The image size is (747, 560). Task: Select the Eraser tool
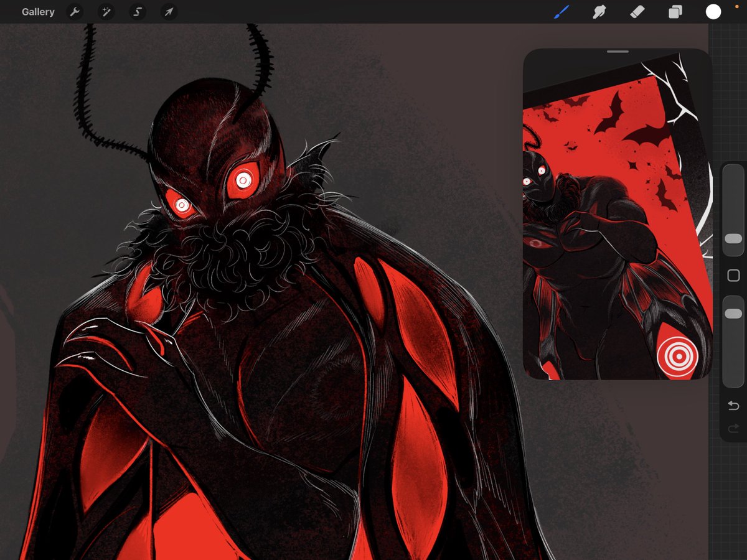[x=637, y=12]
